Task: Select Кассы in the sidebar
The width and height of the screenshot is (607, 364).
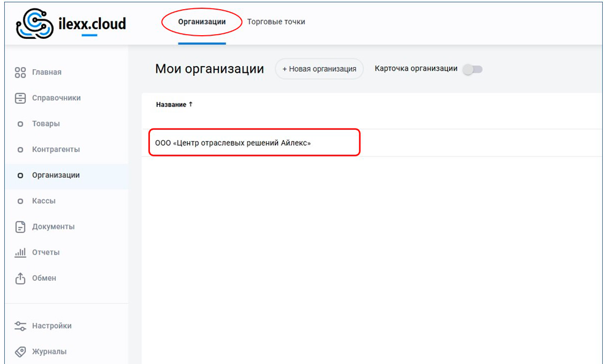Action: point(44,201)
